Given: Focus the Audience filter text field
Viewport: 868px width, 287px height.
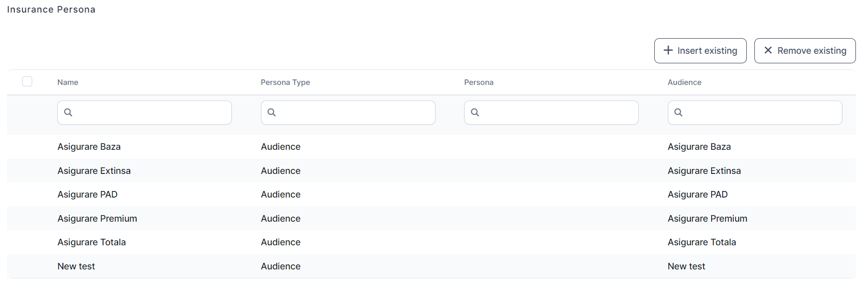Looking at the screenshot, I should (760, 113).
